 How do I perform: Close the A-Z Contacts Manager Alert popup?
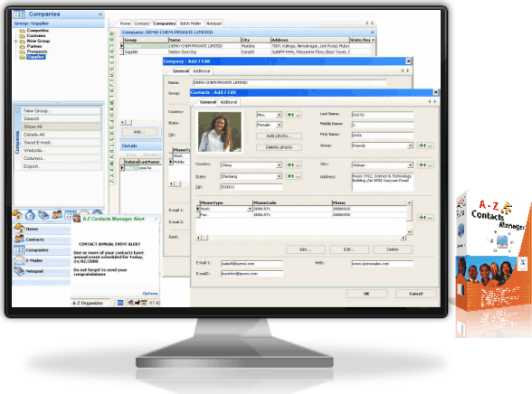point(156,219)
